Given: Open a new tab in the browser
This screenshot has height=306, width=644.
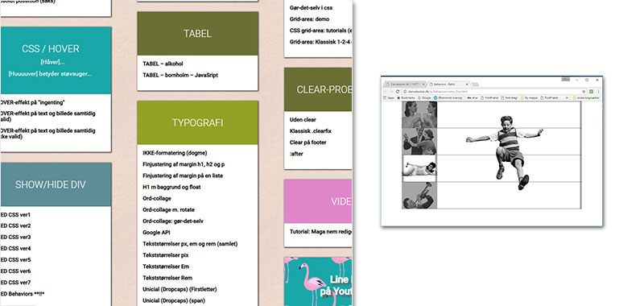Looking at the screenshot, I should pyautogui.click(x=475, y=85).
